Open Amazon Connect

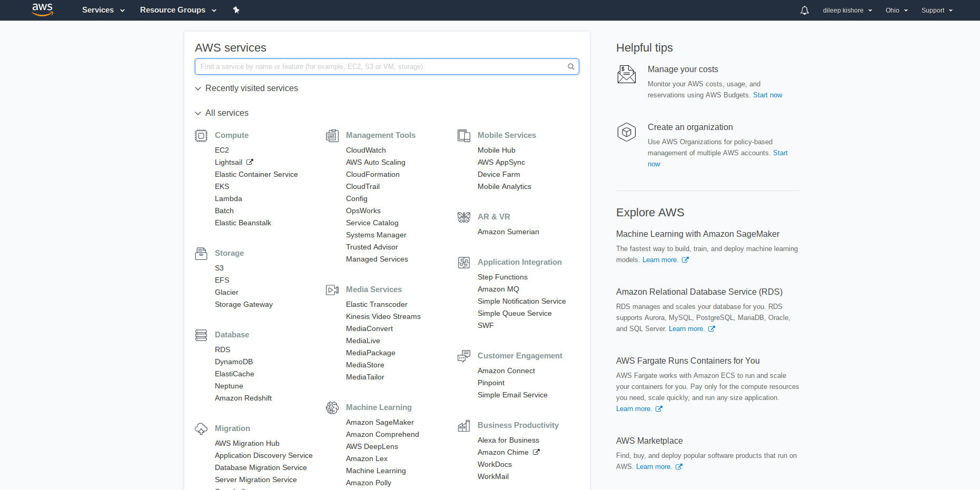[506, 371]
